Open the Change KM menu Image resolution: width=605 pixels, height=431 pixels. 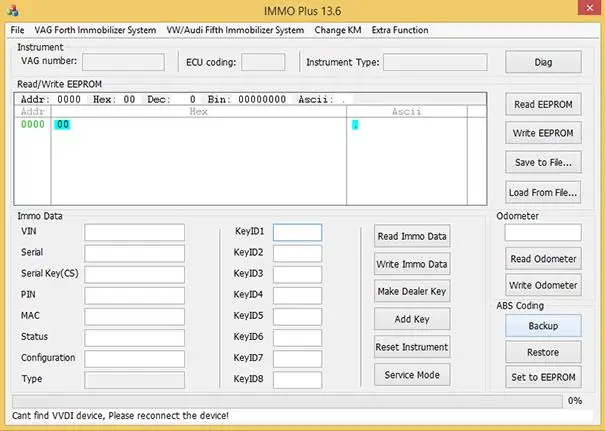pos(338,30)
